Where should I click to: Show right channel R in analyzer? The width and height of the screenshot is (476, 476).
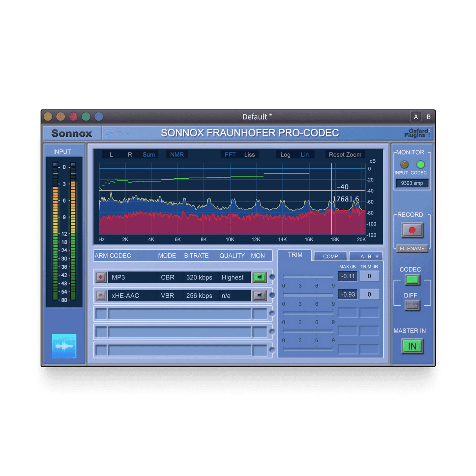tap(130, 154)
